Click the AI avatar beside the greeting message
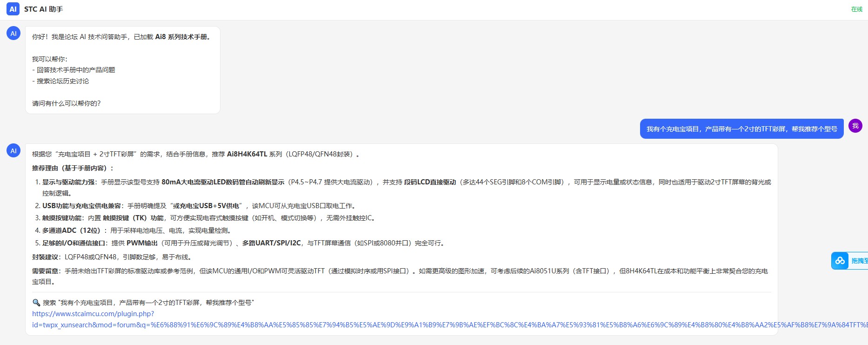 click(x=13, y=34)
